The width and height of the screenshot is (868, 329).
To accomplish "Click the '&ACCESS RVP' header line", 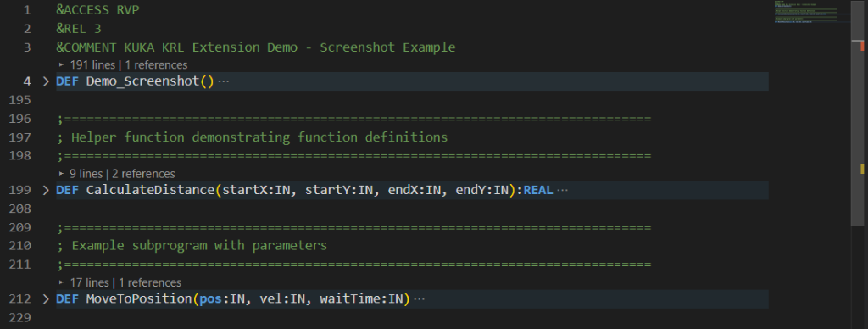I will (97, 10).
